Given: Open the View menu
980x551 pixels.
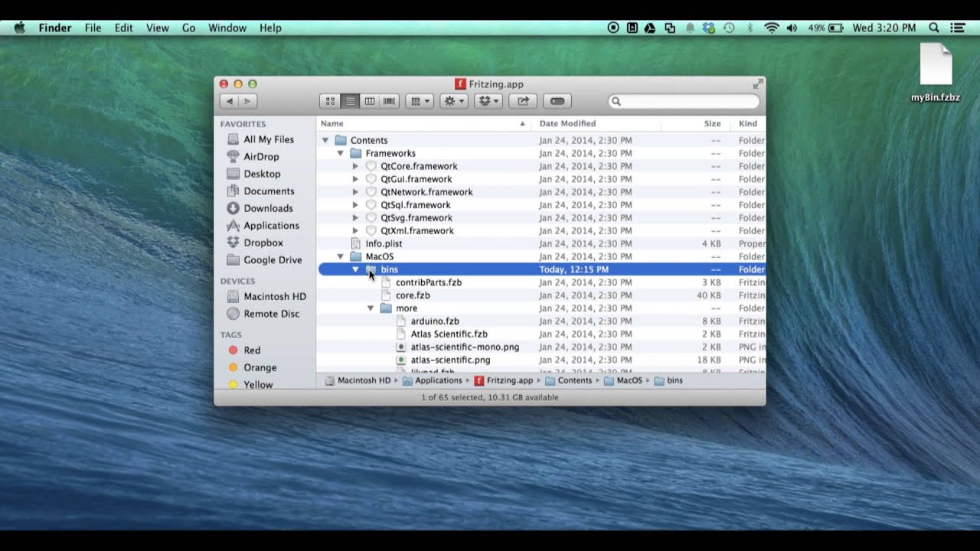Looking at the screenshot, I should pyautogui.click(x=158, y=28).
